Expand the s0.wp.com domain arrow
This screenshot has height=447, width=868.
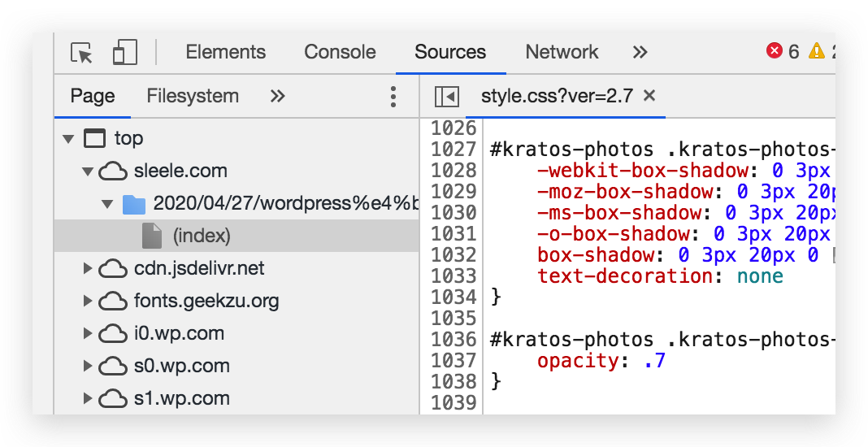pos(88,366)
